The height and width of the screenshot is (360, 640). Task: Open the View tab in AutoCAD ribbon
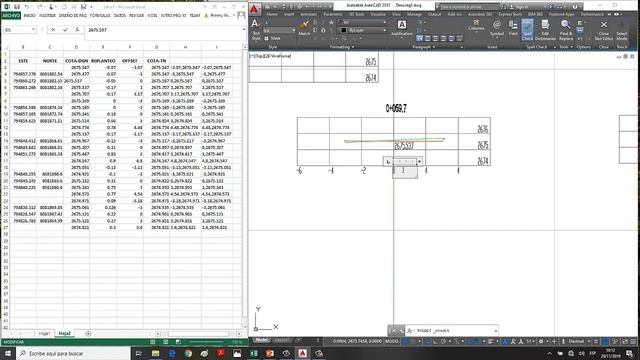[x=396, y=14]
